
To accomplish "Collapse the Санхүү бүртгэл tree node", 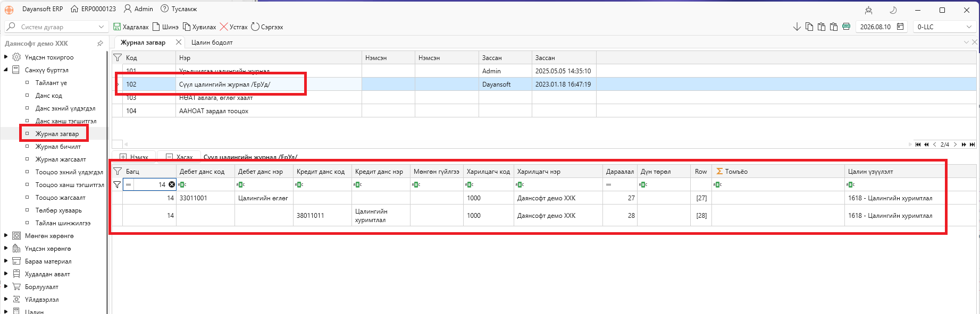I will 6,70.
